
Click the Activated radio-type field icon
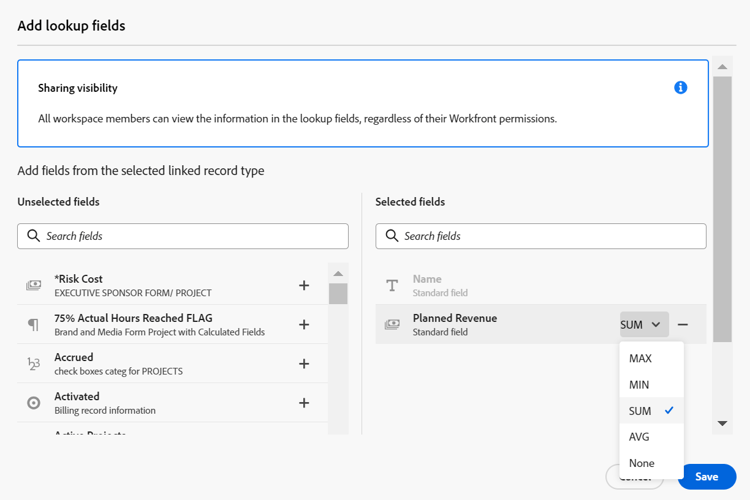tap(34, 403)
